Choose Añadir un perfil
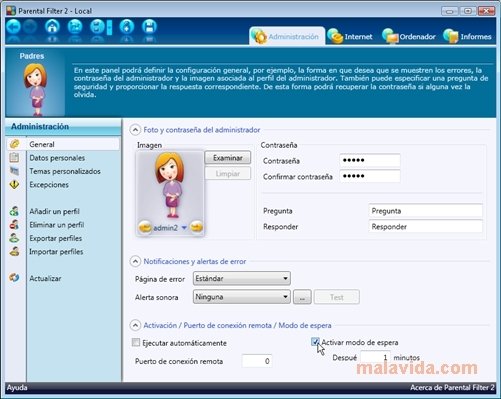This screenshot has width=501, height=399. (54, 211)
